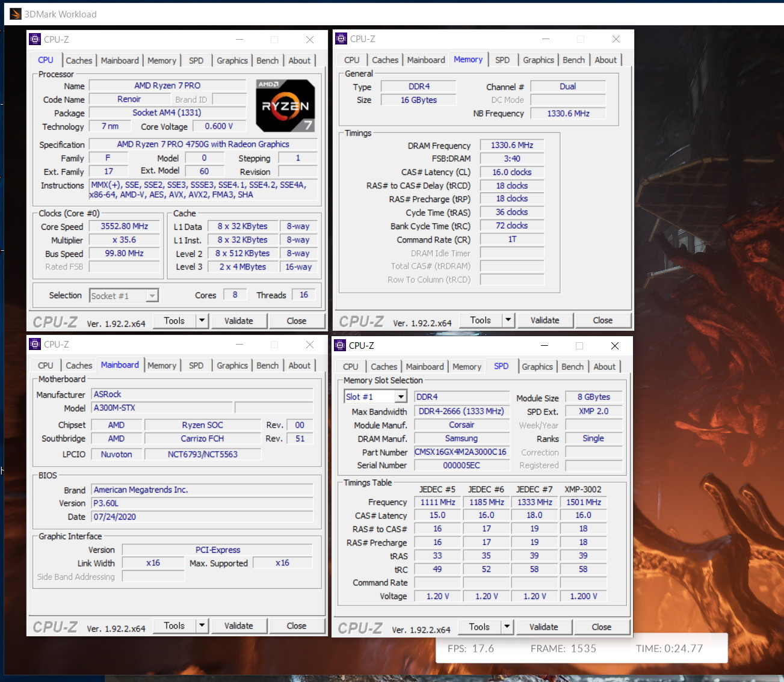Open the Slot #1 memory slot dropdown

[401, 397]
